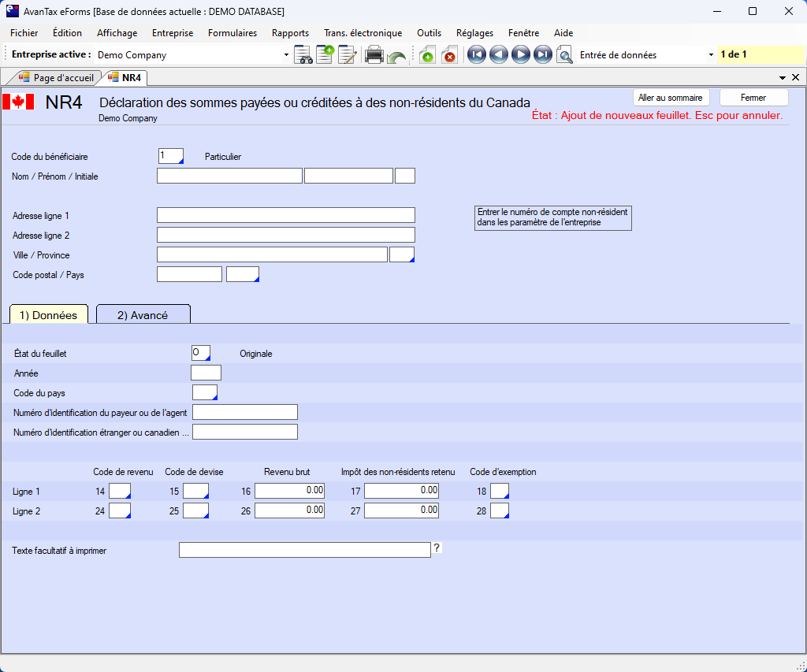
Task: Add a new slip with green plus icon
Action: point(427,55)
